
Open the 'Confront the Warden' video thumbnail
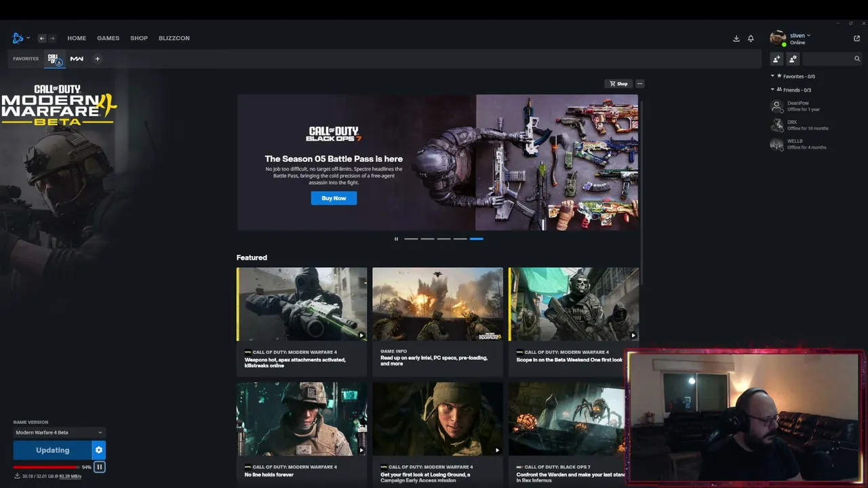pos(567,419)
